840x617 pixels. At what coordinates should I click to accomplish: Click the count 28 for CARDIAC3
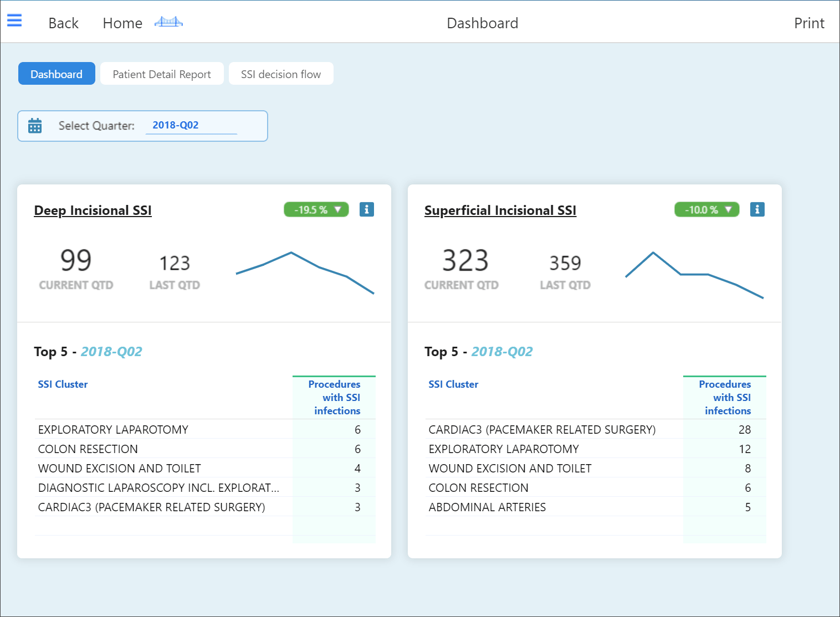click(745, 430)
